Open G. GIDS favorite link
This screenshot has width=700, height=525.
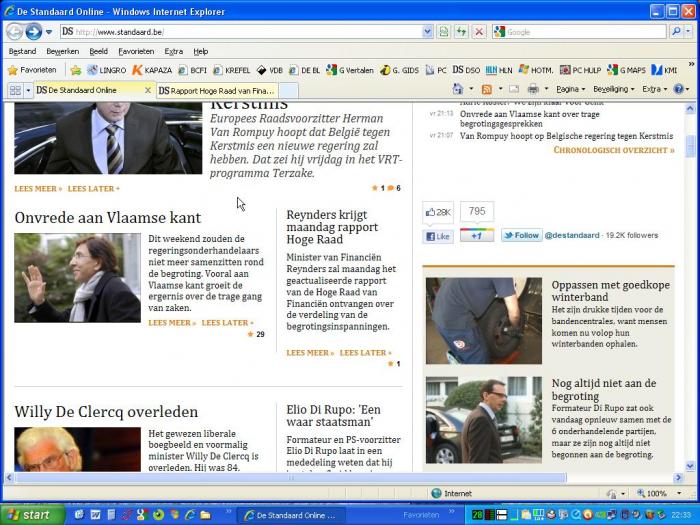[x=400, y=70]
